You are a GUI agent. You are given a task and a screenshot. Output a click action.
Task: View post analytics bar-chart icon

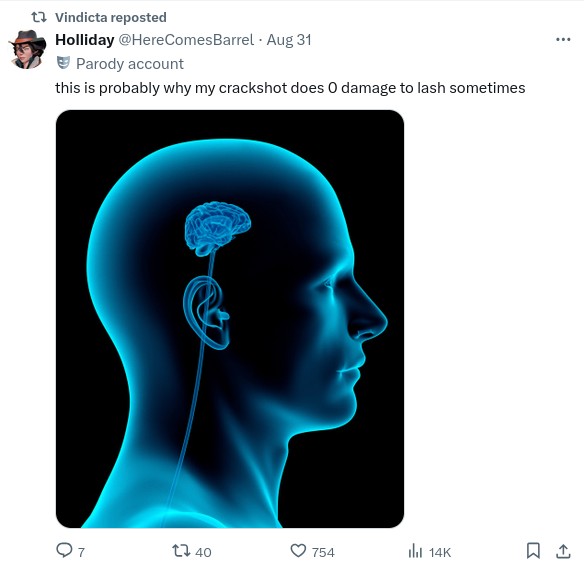(x=415, y=550)
